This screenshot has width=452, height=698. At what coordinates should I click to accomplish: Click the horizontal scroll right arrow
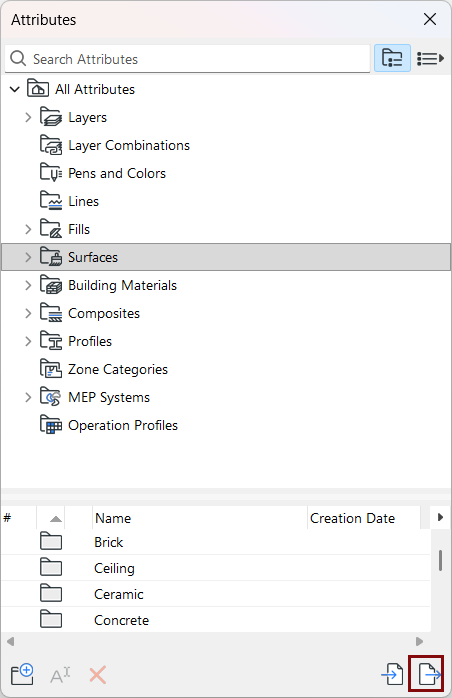click(x=419, y=641)
